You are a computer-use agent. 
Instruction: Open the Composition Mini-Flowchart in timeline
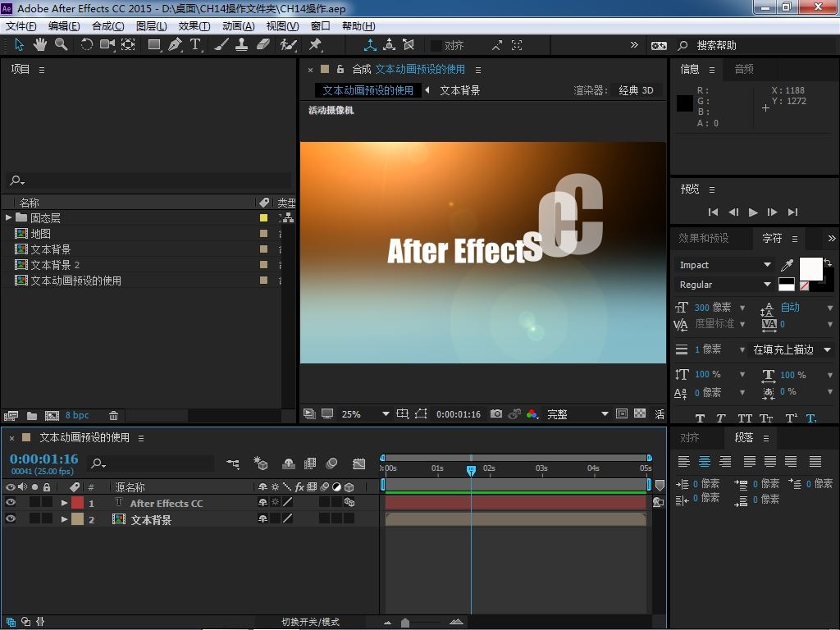click(233, 463)
